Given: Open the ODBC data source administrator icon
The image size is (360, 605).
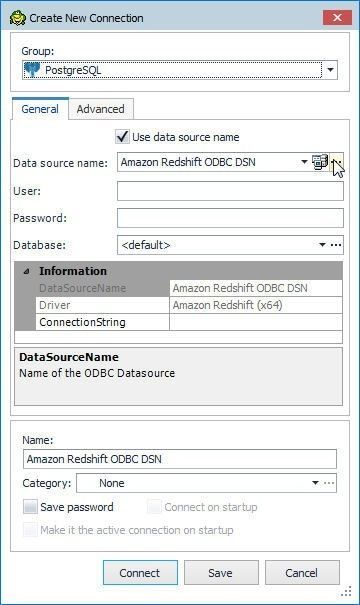Looking at the screenshot, I should [320, 162].
